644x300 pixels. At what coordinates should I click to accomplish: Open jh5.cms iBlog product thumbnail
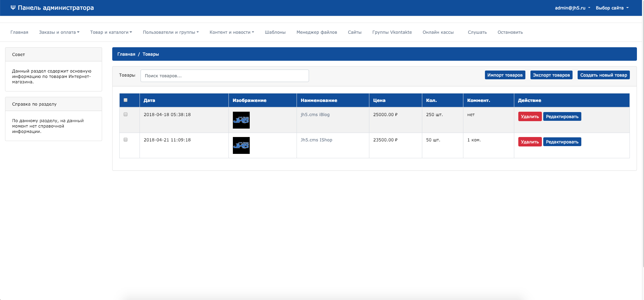pos(241,120)
